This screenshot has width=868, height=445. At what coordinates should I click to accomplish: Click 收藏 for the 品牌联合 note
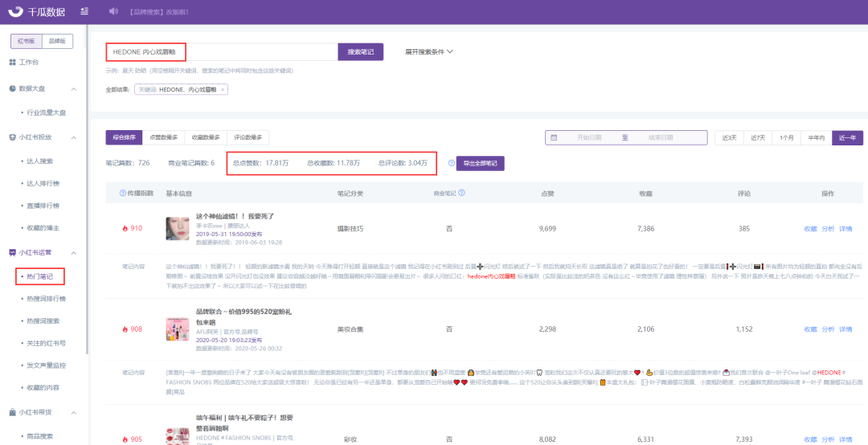810,329
